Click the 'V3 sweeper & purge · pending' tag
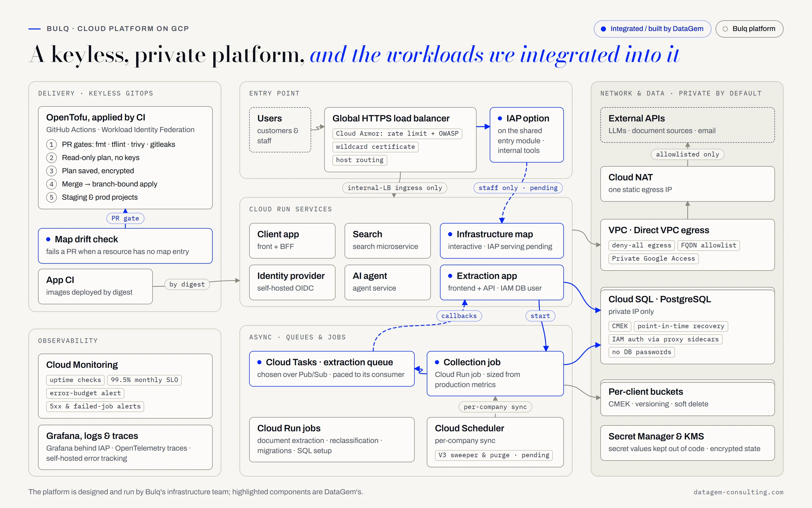Viewport: 812px width, 508px height. (494, 456)
